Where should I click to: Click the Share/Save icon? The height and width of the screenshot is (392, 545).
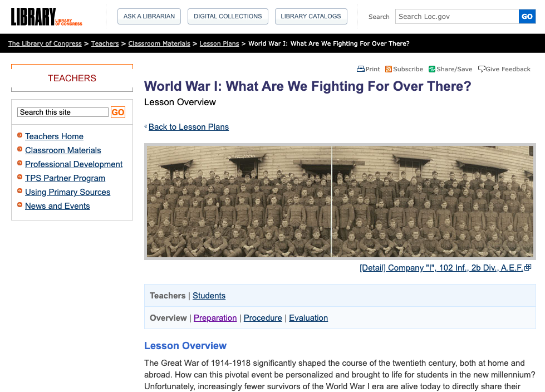coord(432,69)
